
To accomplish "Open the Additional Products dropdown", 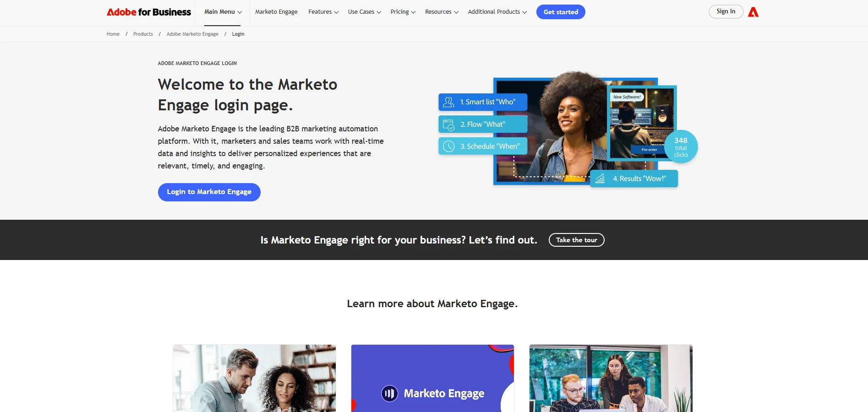I will point(497,12).
